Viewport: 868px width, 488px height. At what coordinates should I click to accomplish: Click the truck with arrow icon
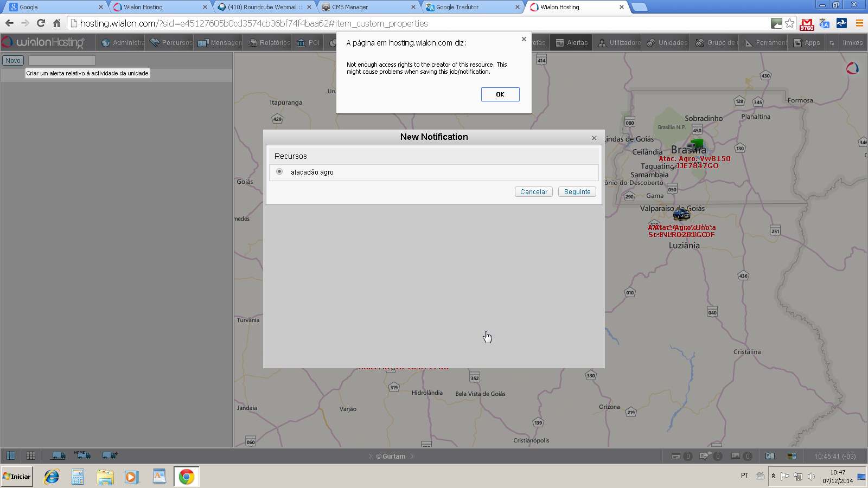tap(110, 455)
